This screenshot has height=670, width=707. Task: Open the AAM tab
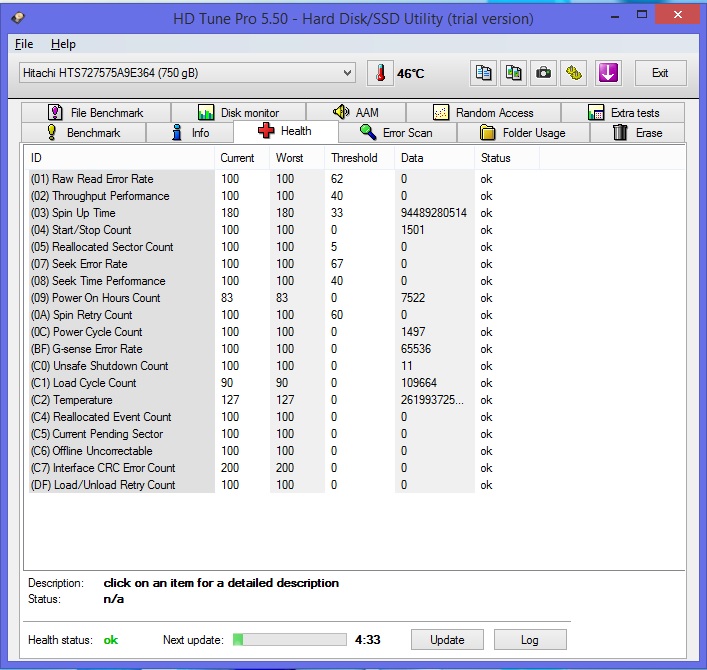(x=356, y=112)
